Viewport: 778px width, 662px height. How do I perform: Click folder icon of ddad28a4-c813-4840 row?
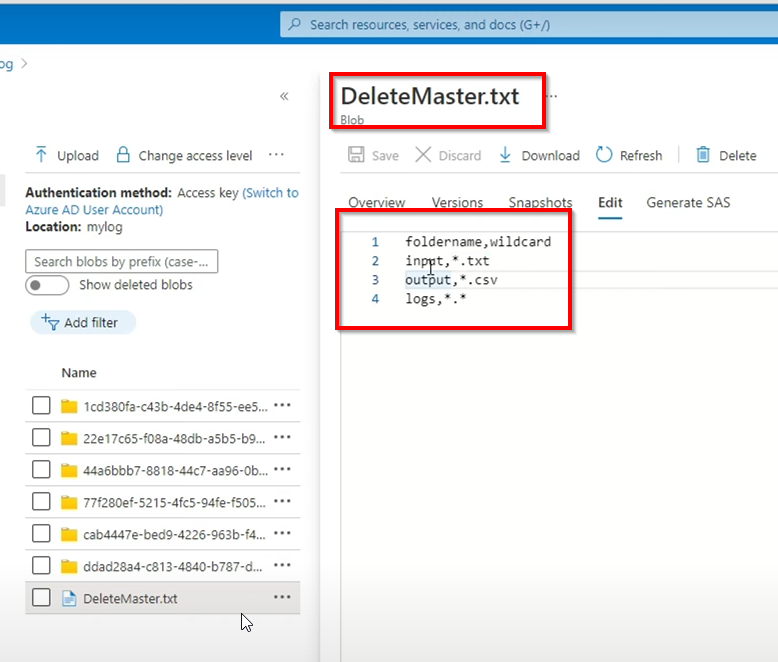tap(69, 566)
